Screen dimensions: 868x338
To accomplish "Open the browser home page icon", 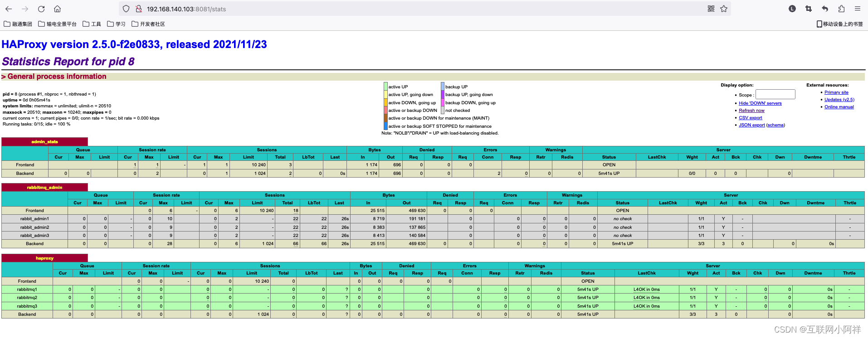I will point(57,9).
